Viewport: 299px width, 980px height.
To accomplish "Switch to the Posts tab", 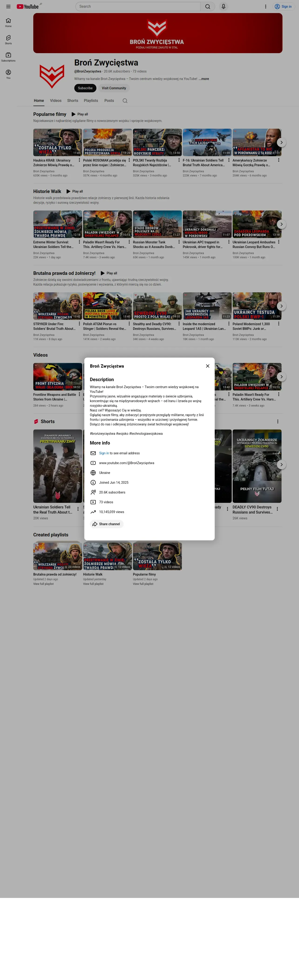I will coord(109,101).
